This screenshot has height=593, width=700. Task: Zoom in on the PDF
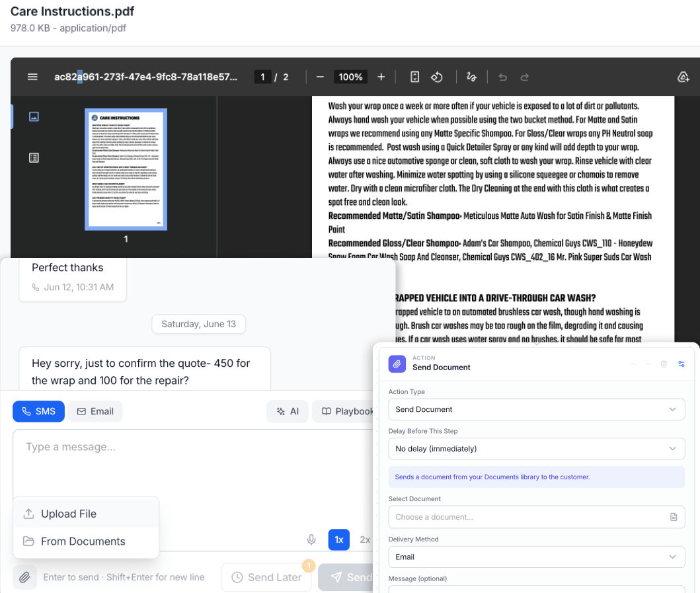pyautogui.click(x=381, y=77)
